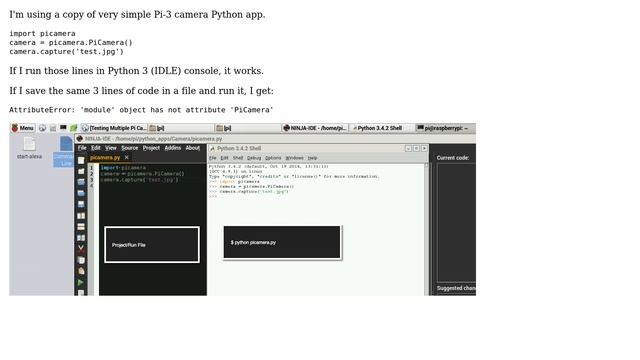Close the Python 3.4.2 Shell window

[x=424, y=149]
